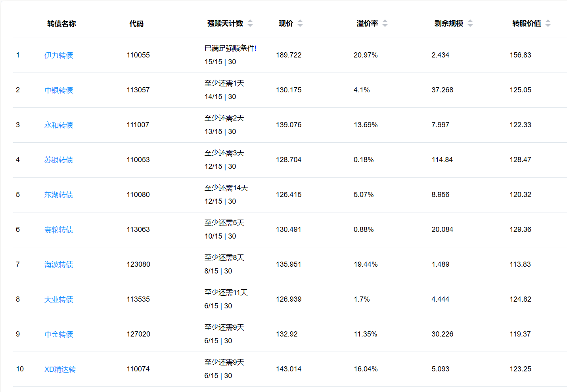This screenshot has height=392, width=567.
Task: Open the 伊力转债 bond link
Action: (x=59, y=55)
